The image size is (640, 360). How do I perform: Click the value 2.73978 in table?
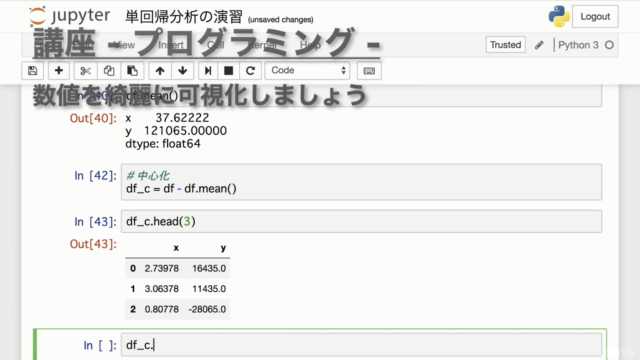click(x=162, y=269)
